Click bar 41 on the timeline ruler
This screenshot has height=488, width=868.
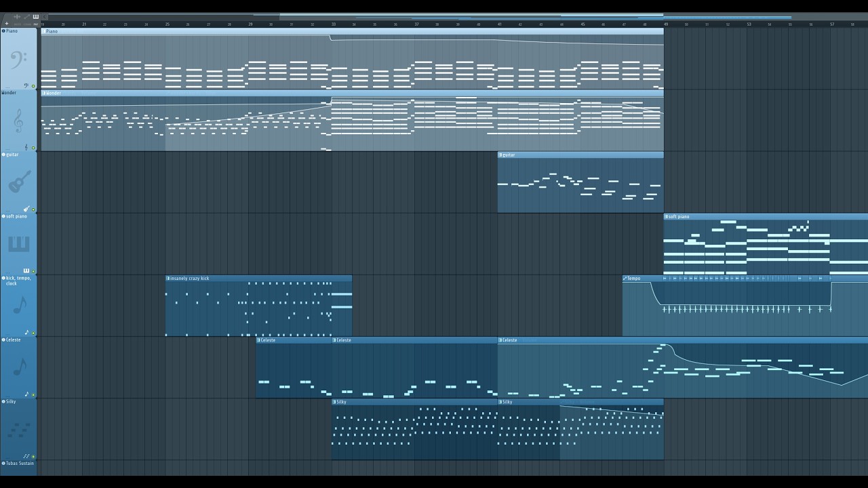coord(500,24)
